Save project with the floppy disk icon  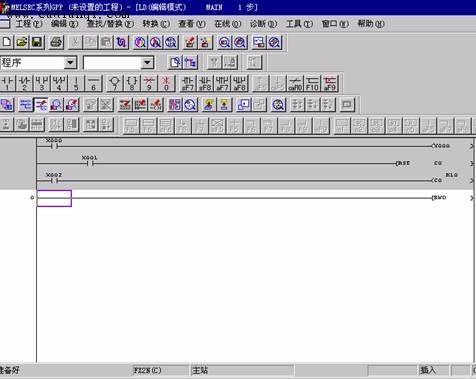pos(37,43)
